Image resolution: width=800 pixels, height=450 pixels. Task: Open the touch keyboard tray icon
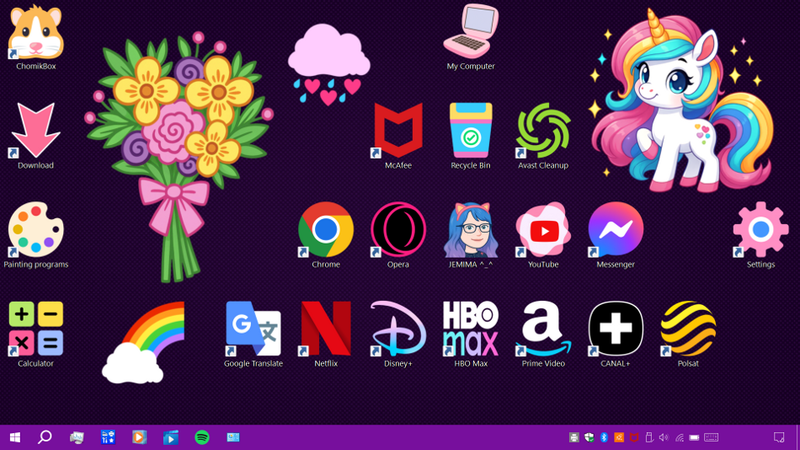(711, 437)
